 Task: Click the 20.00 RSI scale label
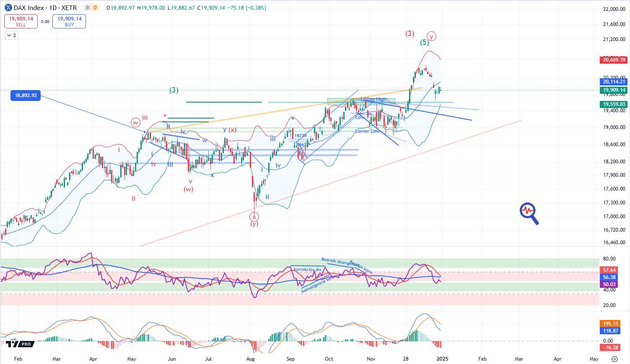[609, 305]
